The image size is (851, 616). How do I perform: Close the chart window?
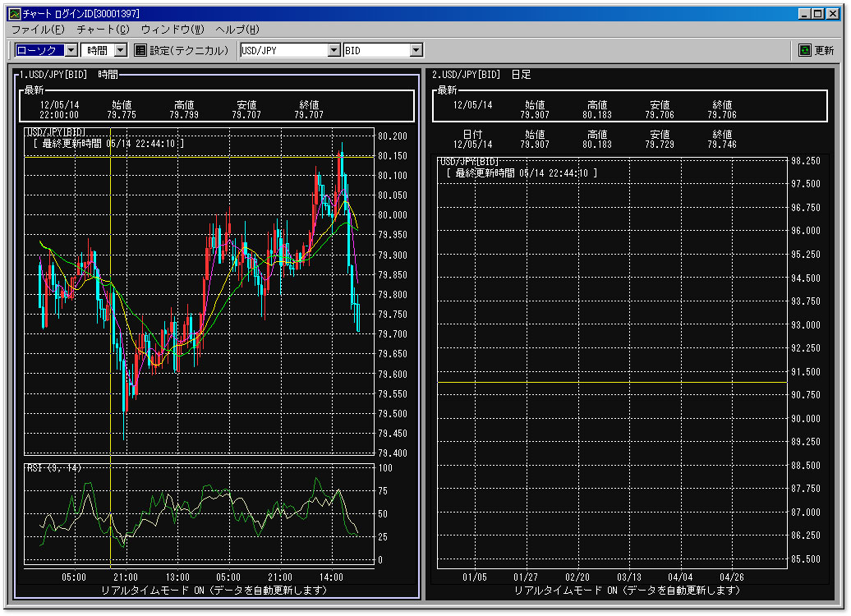833,14
